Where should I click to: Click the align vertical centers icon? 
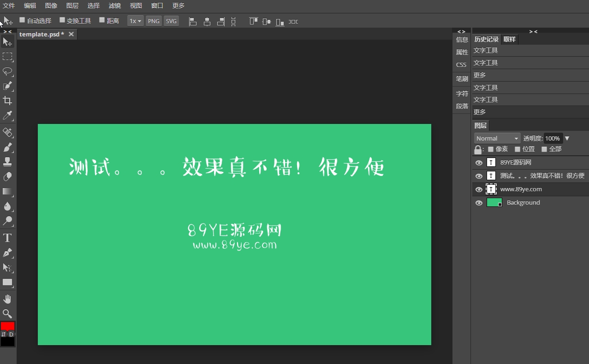pyautogui.click(x=267, y=21)
